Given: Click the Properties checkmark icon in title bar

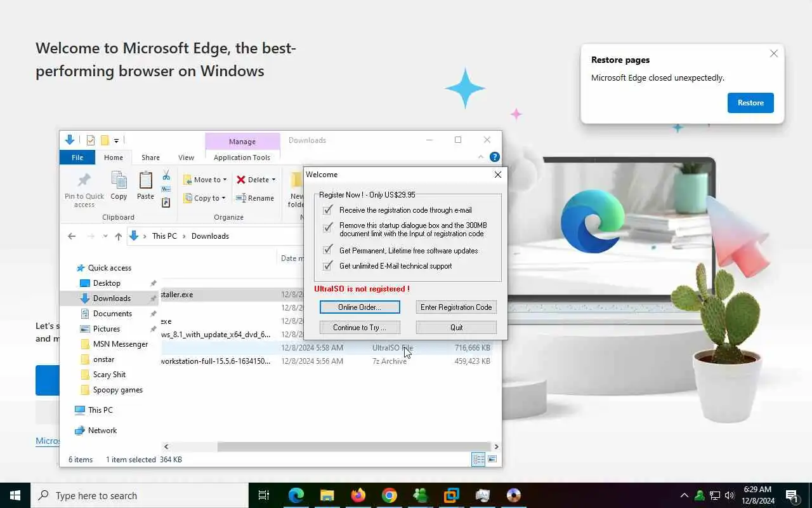Looking at the screenshot, I should 91,140.
